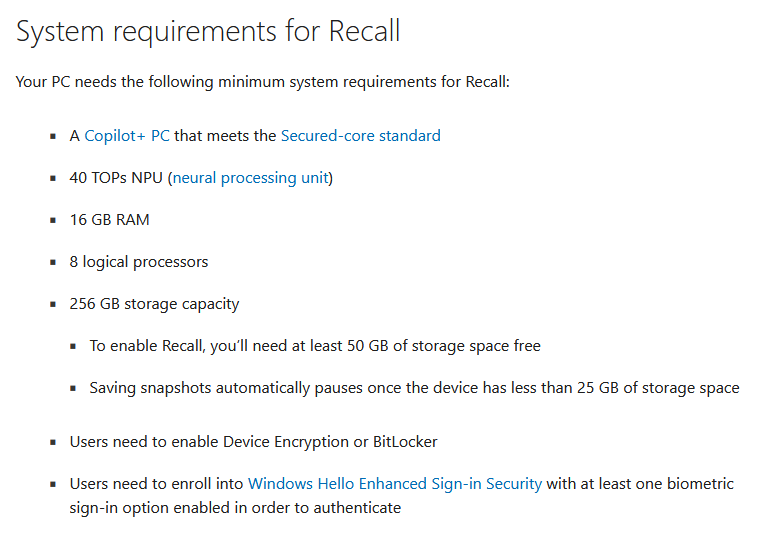Image resolution: width=772 pixels, height=534 pixels.
Task: Open the "Copilot+ PC" link
Action: [127, 136]
